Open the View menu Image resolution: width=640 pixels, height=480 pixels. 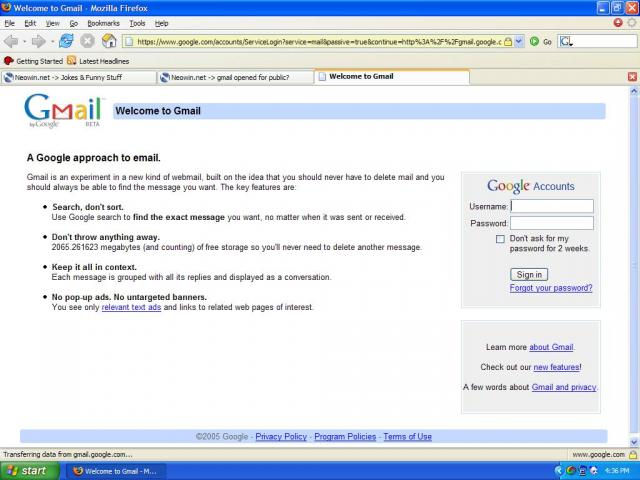52,23
